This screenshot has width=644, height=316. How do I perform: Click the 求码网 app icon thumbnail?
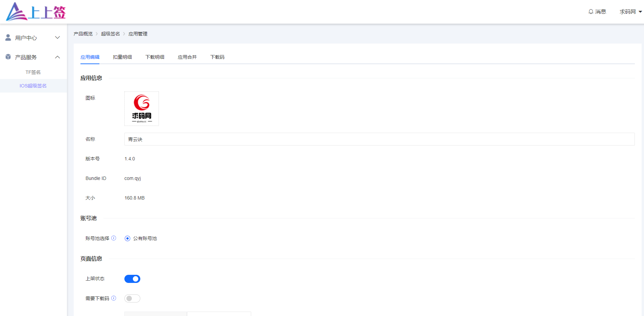click(141, 109)
